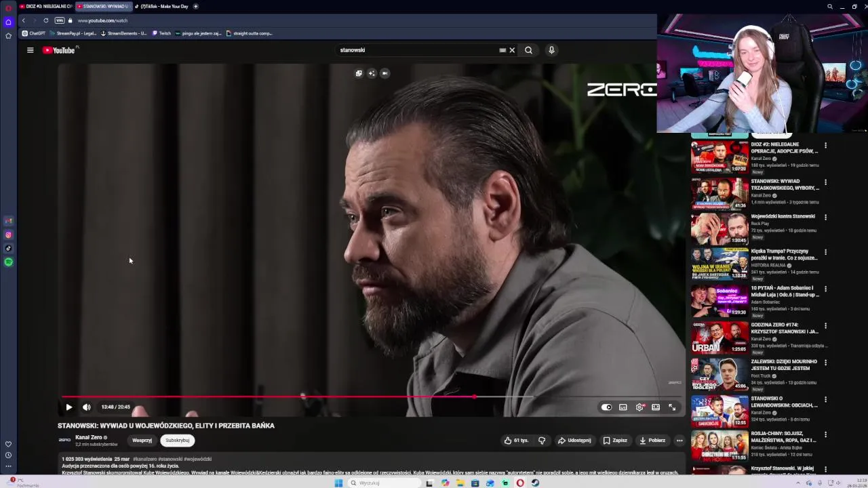Reload the page
This screenshot has width=868, height=488.
coord(46,20)
